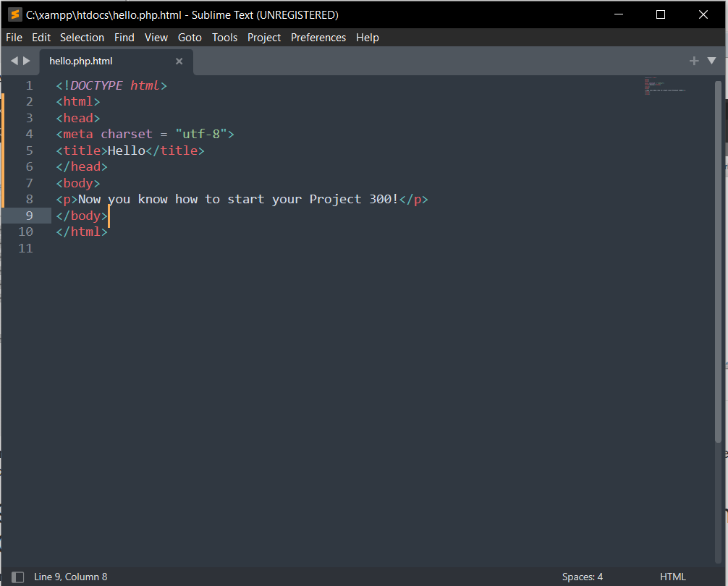
Task: Select the hello.php.html tab
Action: coord(116,61)
